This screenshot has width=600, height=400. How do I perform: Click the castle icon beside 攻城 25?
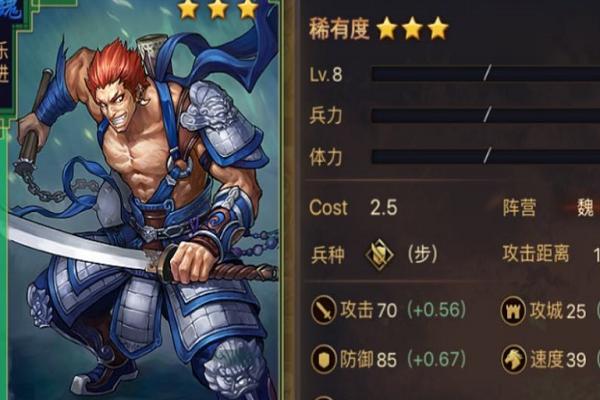[514, 310]
